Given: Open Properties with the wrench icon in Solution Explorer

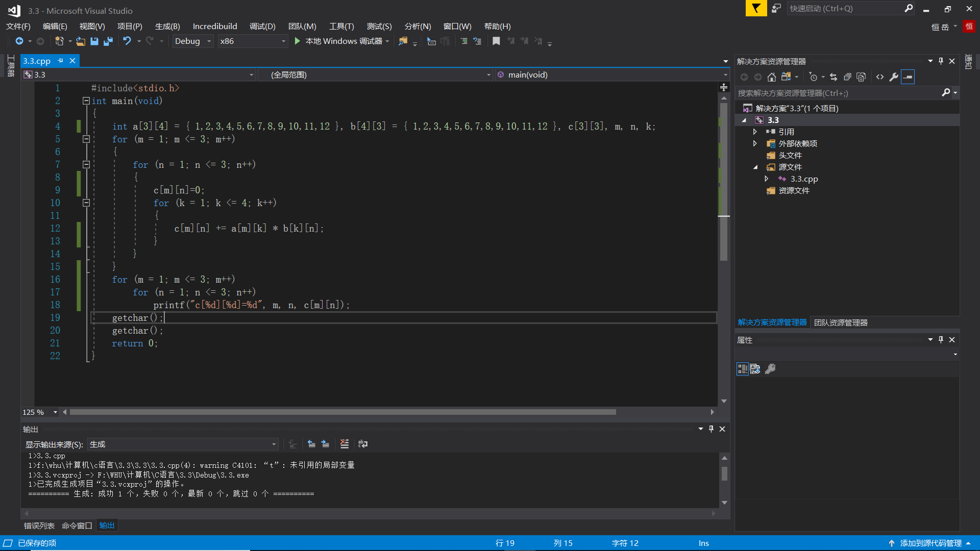Looking at the screenshot, I should [x=894, y=77].
